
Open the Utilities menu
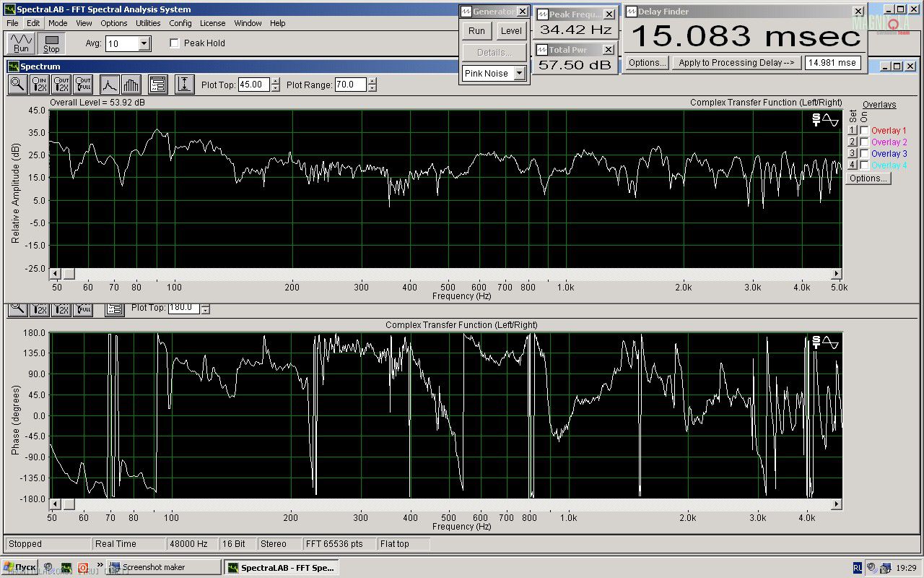click(148, 23)
